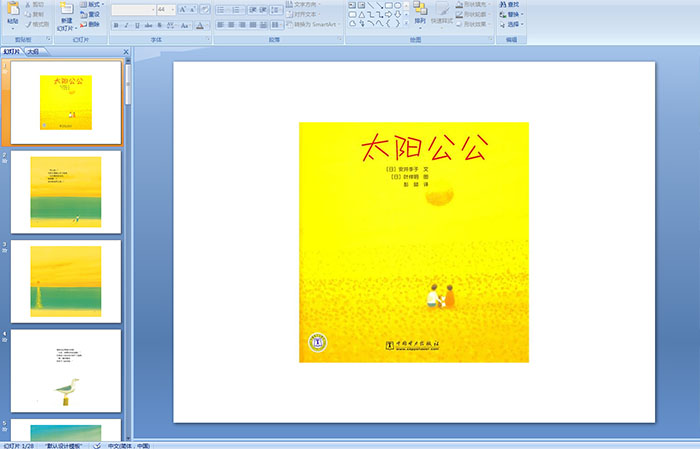Increase font size with the large A icon
Viewport: 700px width, 449px height.
183,9
